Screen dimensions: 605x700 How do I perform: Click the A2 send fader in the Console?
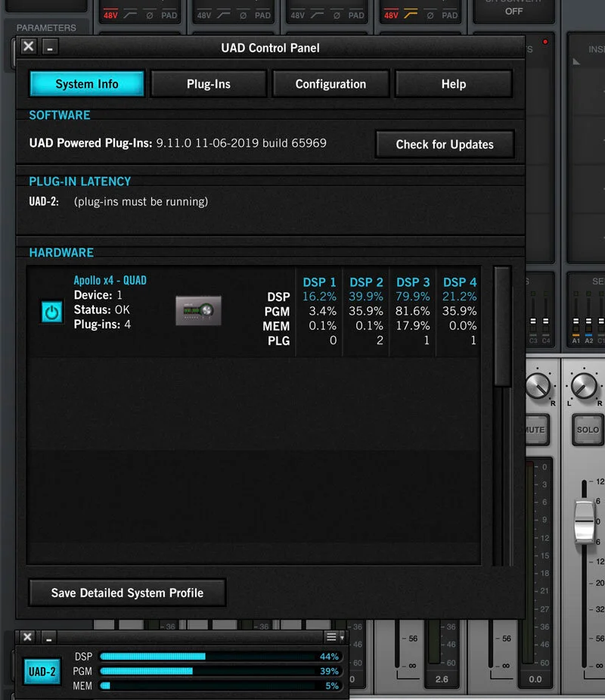coord(588,321)
